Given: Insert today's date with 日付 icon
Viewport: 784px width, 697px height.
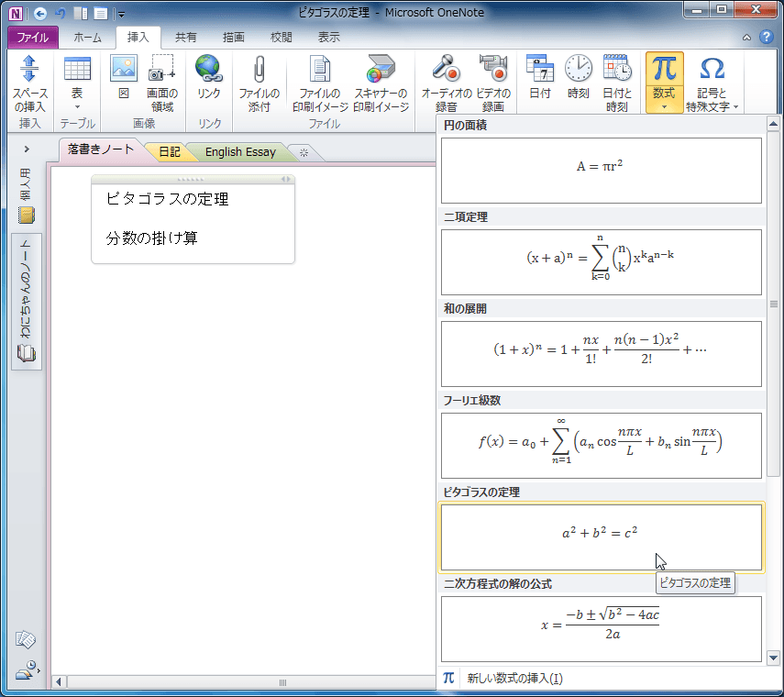Looking at the screenshot, I should click(540, 78).
